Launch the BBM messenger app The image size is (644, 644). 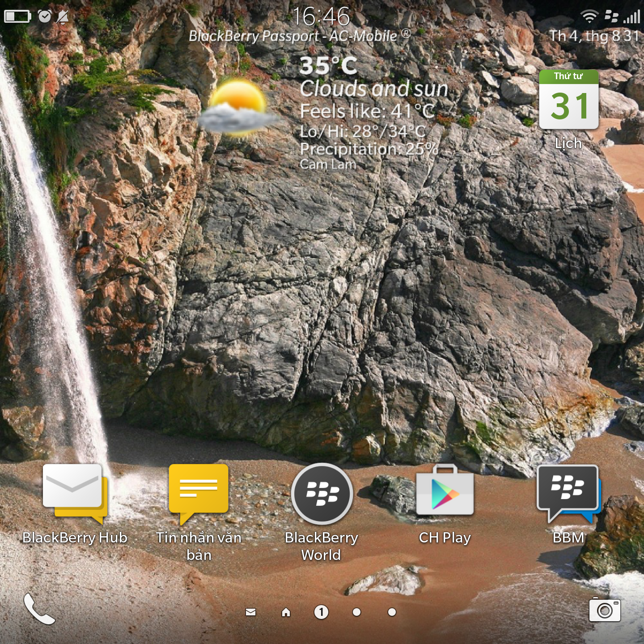tap(568, 493)
